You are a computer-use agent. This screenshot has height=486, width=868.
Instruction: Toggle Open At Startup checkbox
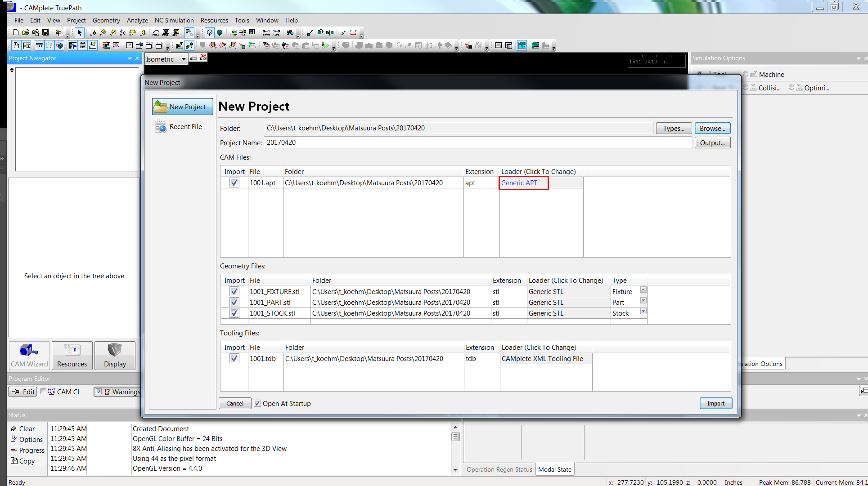pyautogui.click(x=257, y=403)
